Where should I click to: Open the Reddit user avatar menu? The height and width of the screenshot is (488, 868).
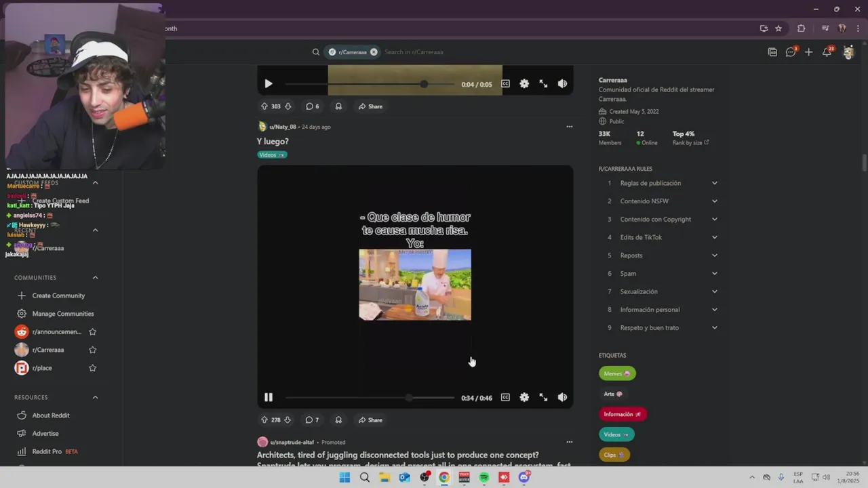(848, 52)
